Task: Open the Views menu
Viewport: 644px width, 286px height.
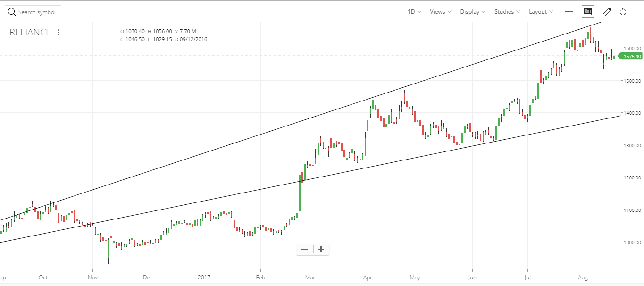Action: 439,11
